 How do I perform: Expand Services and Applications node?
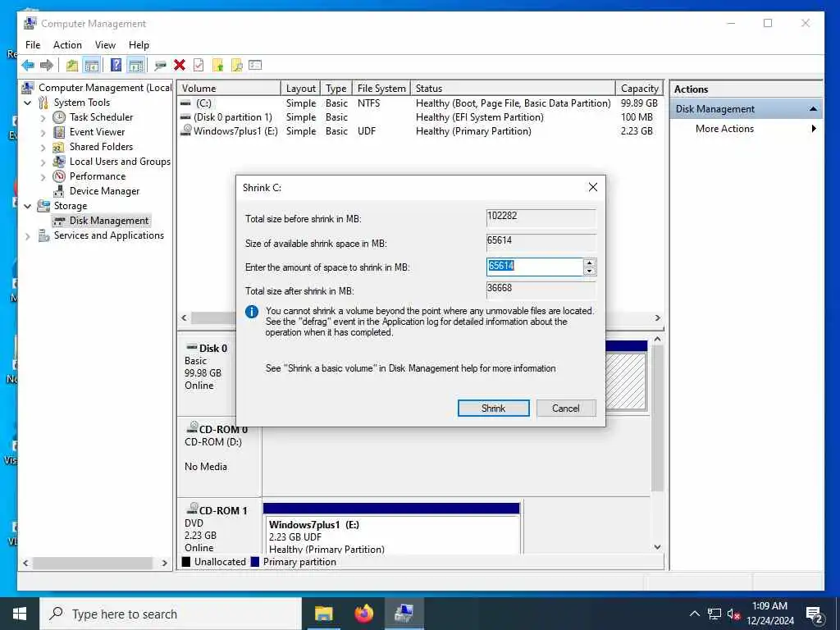27,235
